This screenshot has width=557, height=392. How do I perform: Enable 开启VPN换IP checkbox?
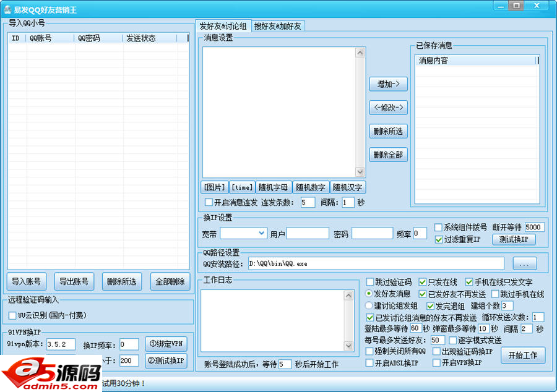click(436, 363)
